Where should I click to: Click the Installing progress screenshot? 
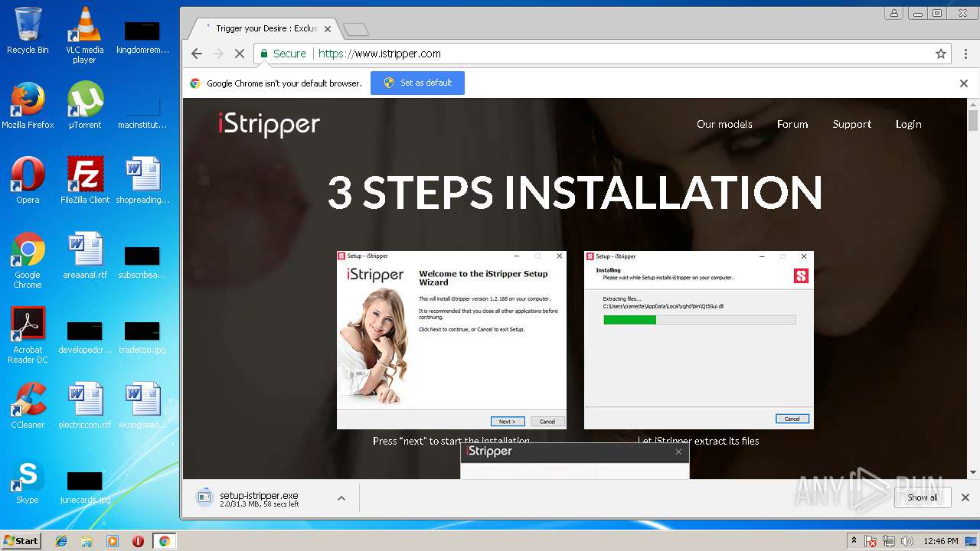coord(699,340)
